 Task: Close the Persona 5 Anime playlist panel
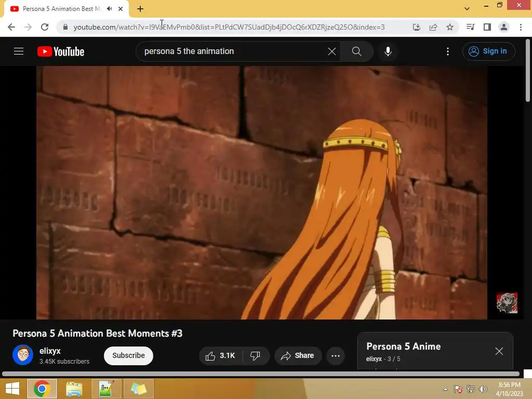click(x=499, y=351)
